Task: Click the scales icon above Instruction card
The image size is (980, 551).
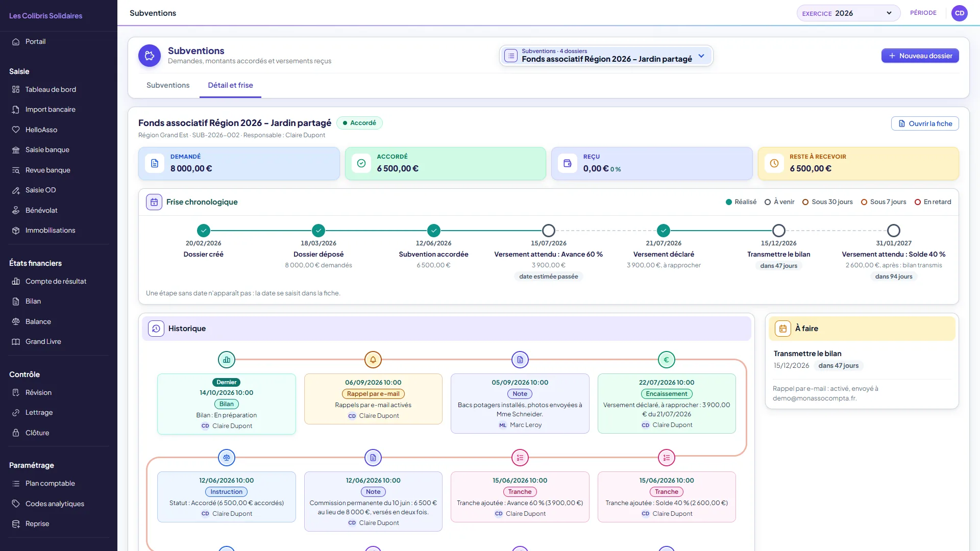Action: pos(227,458)
